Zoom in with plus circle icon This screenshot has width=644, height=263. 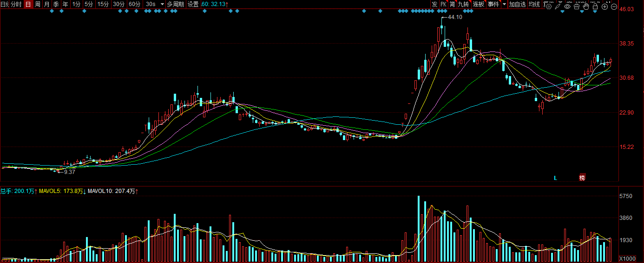pos(605,6)
